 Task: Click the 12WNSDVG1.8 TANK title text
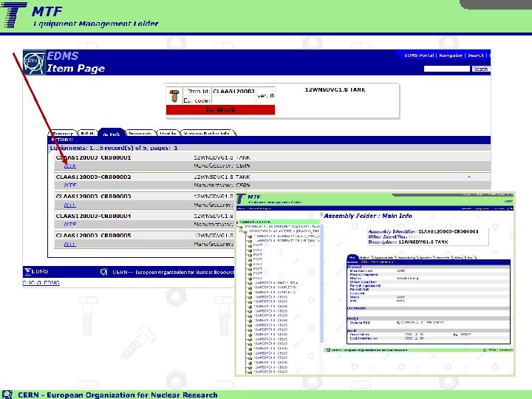coord(335,90)
